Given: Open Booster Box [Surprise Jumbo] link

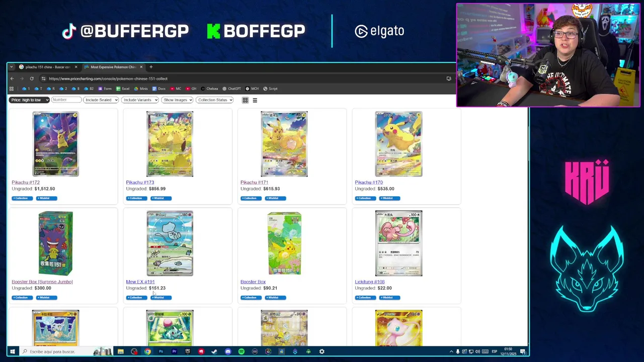Looking at the screenshot, I should [42, 282].
